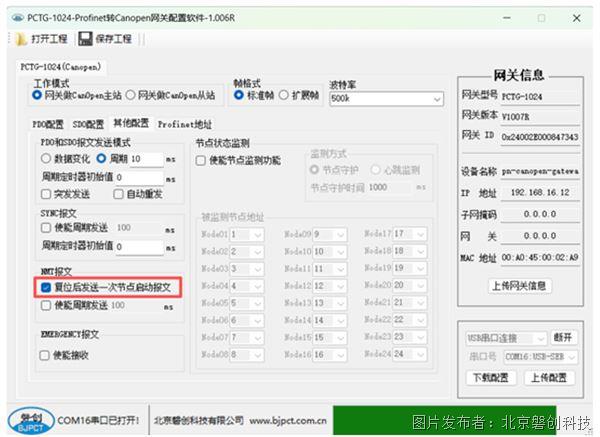
Task: Enable 使能节点监测功能 checkbox
Action: 201,161
